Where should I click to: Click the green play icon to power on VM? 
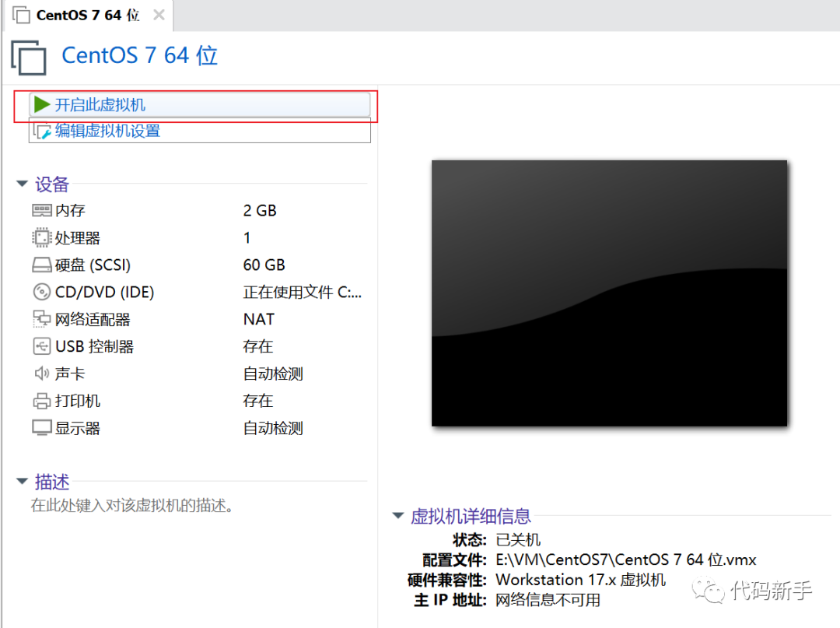42,104
